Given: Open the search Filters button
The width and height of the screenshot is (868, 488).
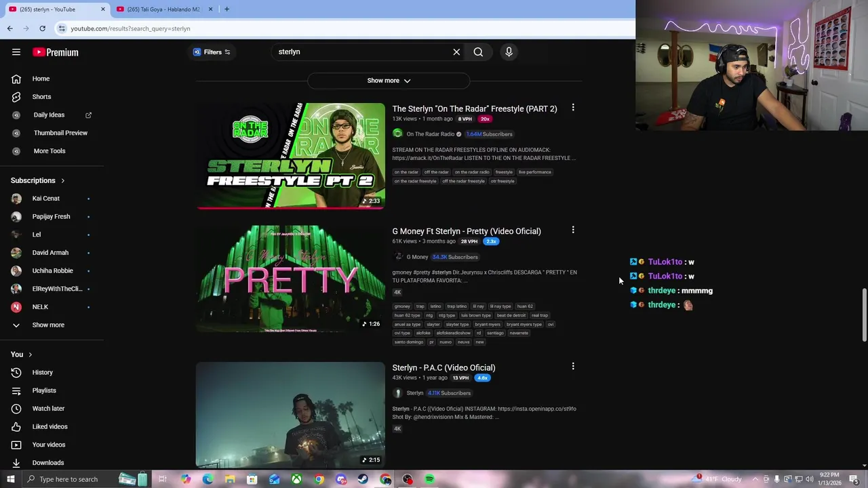Looking at the screenshot, I should [212, 52].
